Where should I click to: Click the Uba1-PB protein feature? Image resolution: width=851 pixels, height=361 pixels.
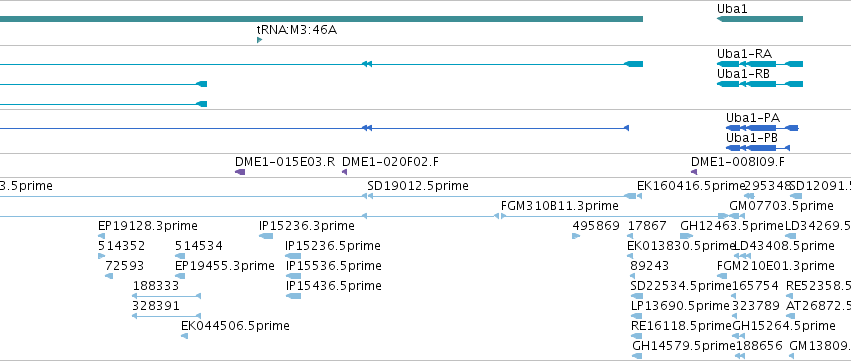pos(758,148)
